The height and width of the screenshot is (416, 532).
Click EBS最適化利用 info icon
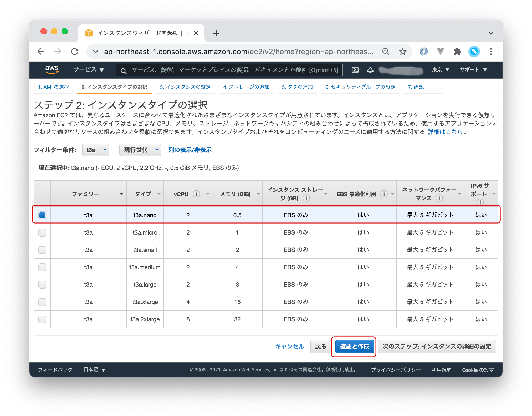coord(384,194)
